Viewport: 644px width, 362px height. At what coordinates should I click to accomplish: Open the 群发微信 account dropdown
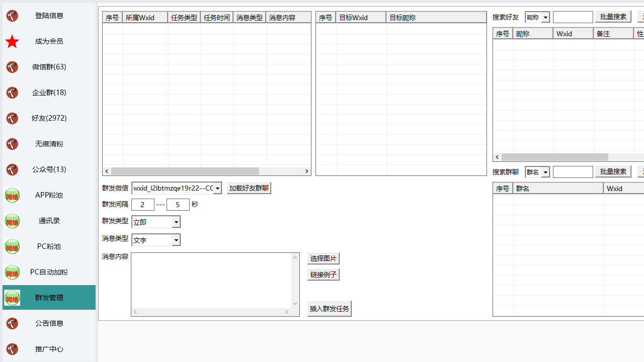tap(217, 189)
